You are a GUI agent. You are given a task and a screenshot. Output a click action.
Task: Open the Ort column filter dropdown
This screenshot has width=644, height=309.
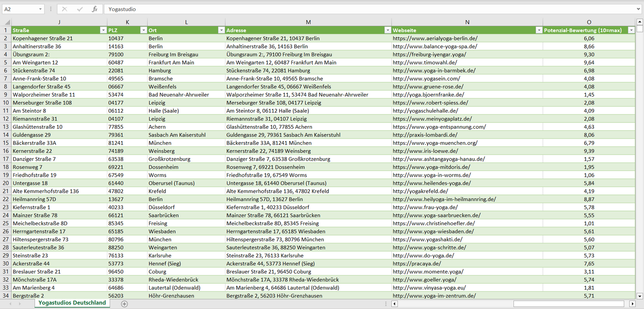[221, 30]
